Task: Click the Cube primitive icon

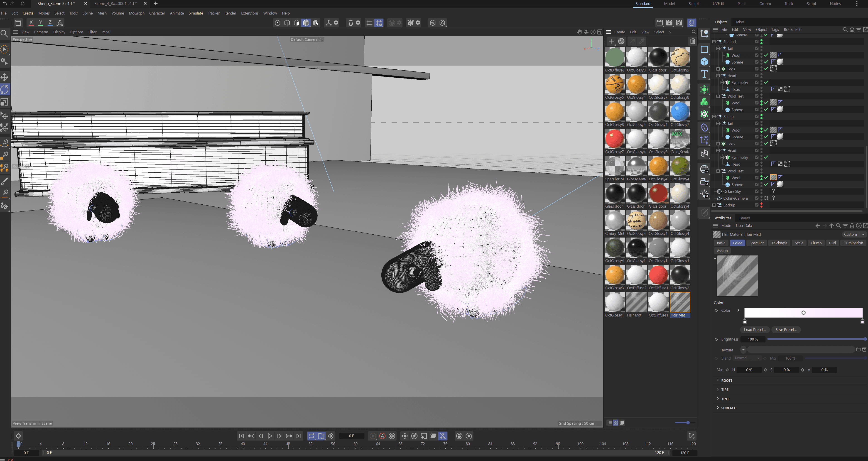Action: (x=704, y=62)
